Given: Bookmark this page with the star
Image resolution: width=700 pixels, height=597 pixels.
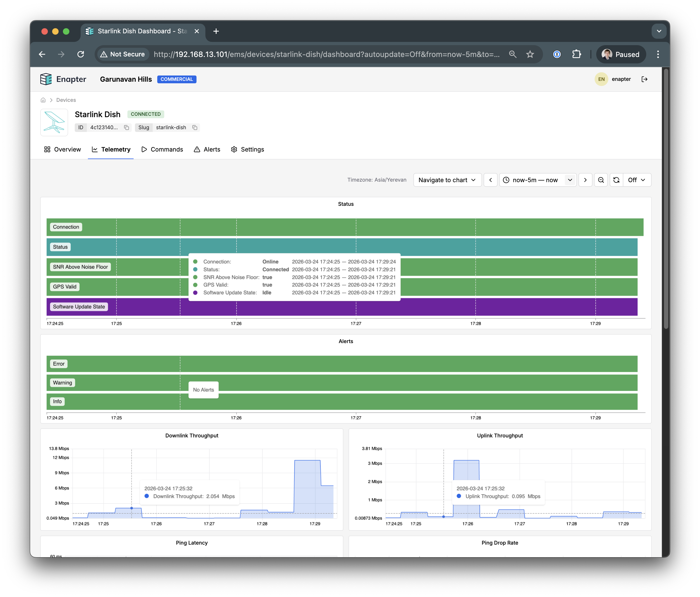Looking at the screenshot, I should (x=530, y=54).
